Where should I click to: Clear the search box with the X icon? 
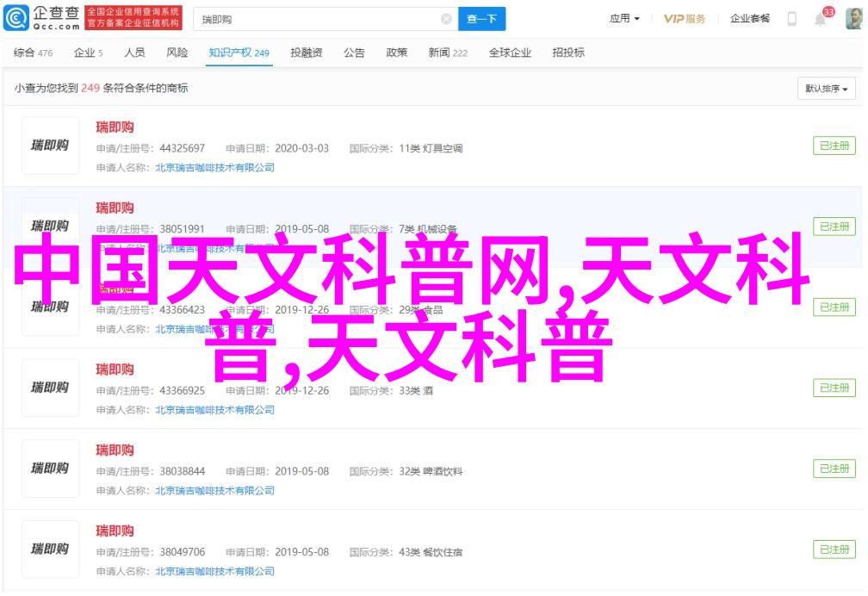tap(446, 20)
